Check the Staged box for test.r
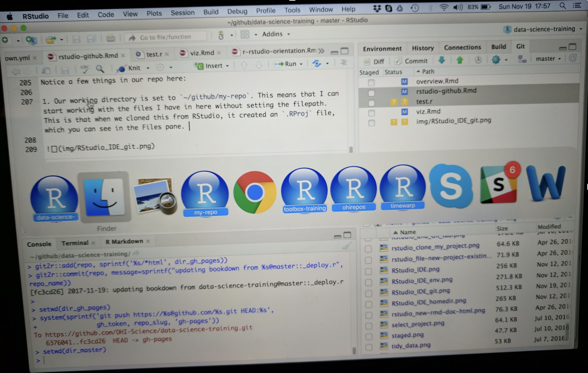The height and width of the screenshot is (373, 588). click(x=371, y=103)
